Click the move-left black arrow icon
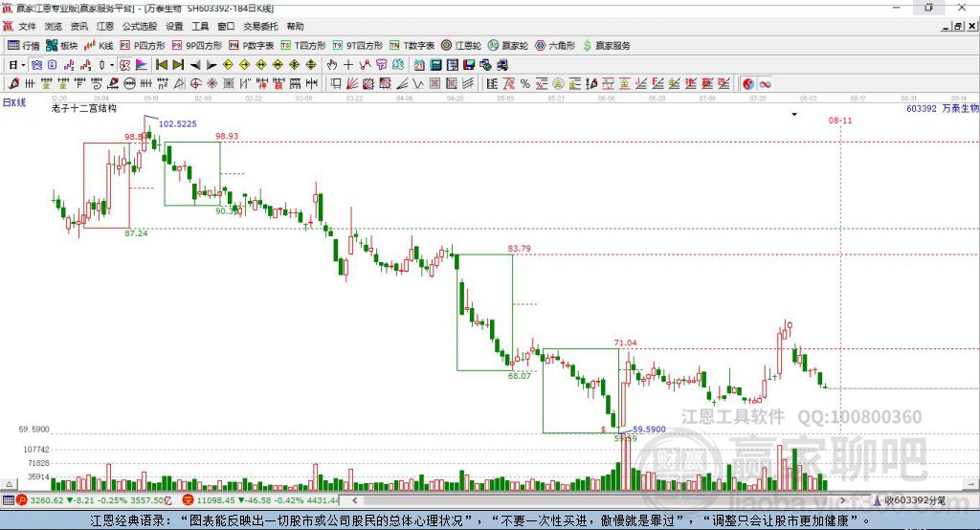 point(195,65)
